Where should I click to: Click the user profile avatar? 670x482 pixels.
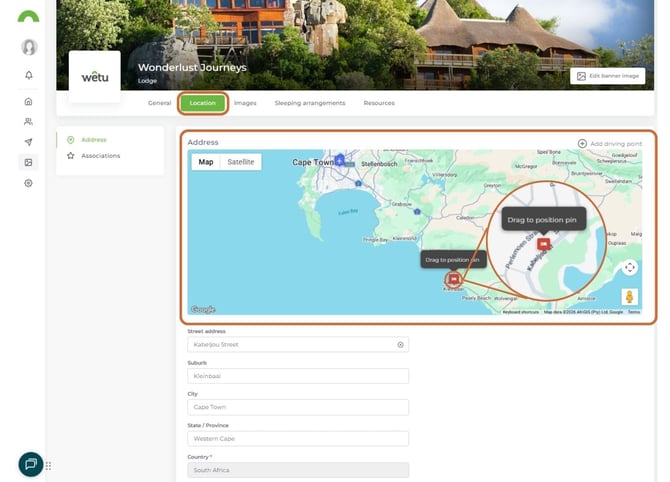29,47
